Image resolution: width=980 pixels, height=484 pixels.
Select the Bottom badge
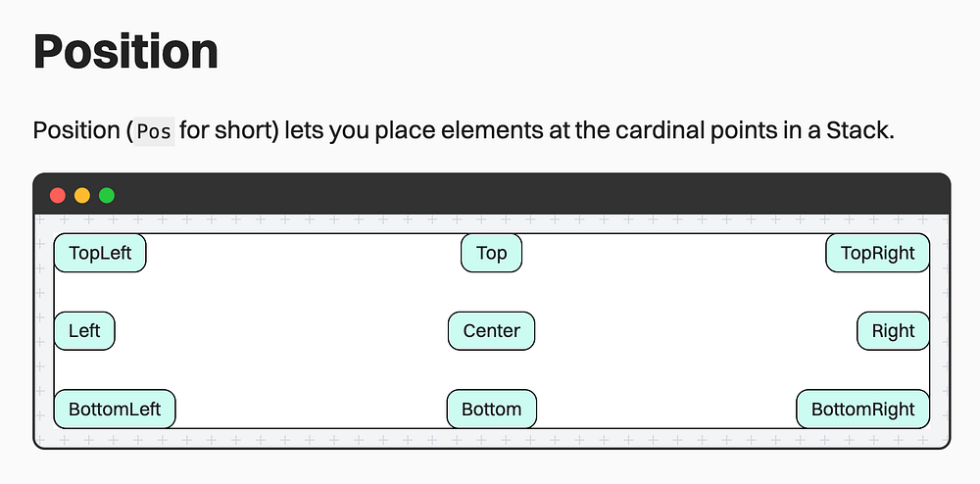click(x=491, y=409)
